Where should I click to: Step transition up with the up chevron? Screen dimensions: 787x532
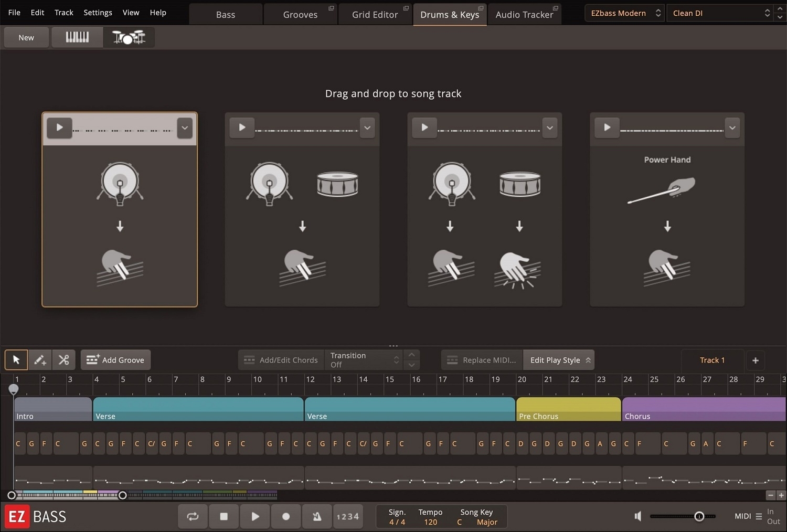412,355
